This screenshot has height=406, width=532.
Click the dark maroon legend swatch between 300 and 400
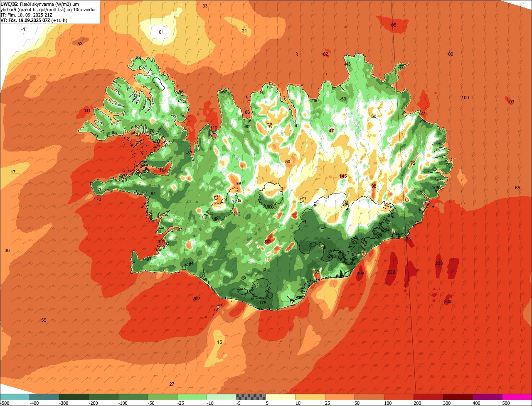[458, 397]
